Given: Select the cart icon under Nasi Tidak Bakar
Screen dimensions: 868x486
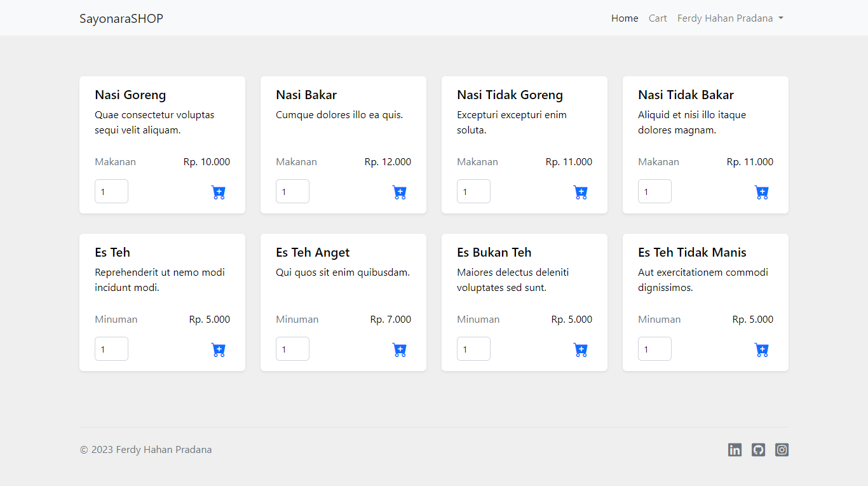Looking at the screenshot, I should pyautogui.click(x=762, y=192).
